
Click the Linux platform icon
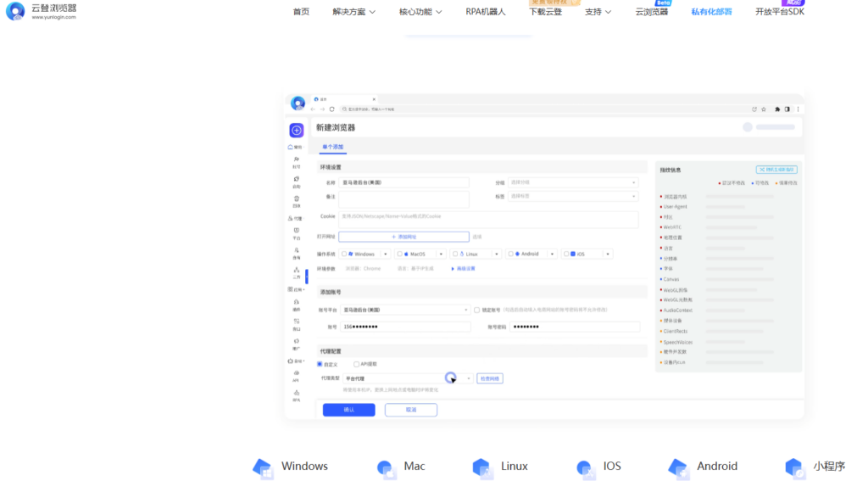[481, 467]
